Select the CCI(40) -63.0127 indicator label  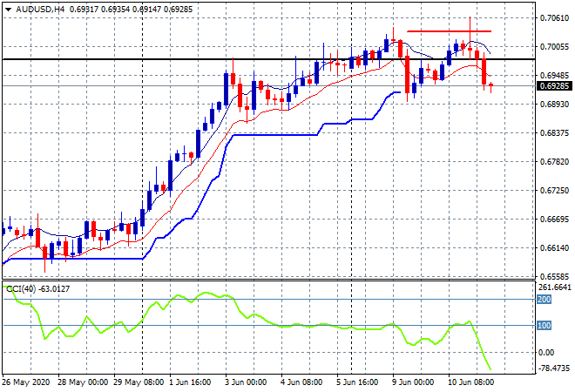coord(37,289)
